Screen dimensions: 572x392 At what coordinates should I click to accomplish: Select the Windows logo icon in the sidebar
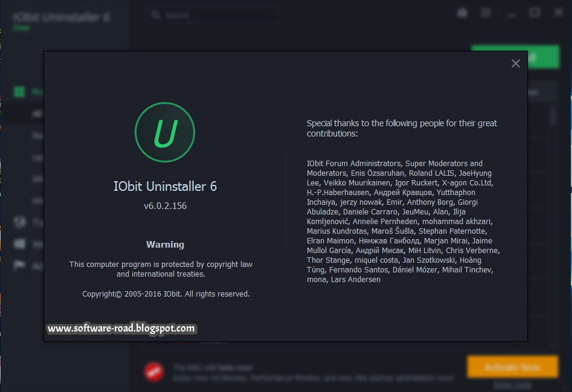(x=19, y=244)
